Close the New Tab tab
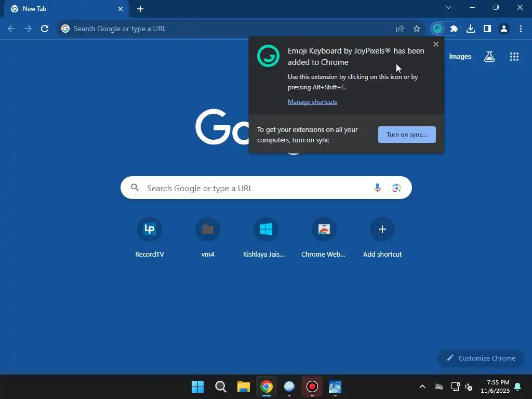This screenshot has height=399, width=532. pos(121,9)
